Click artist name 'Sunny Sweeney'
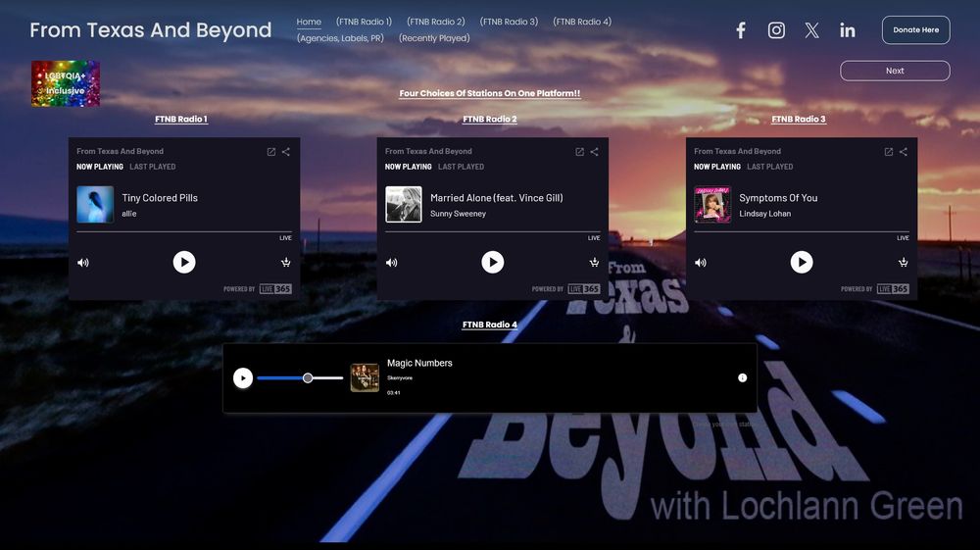 click(x=458, y=214)
